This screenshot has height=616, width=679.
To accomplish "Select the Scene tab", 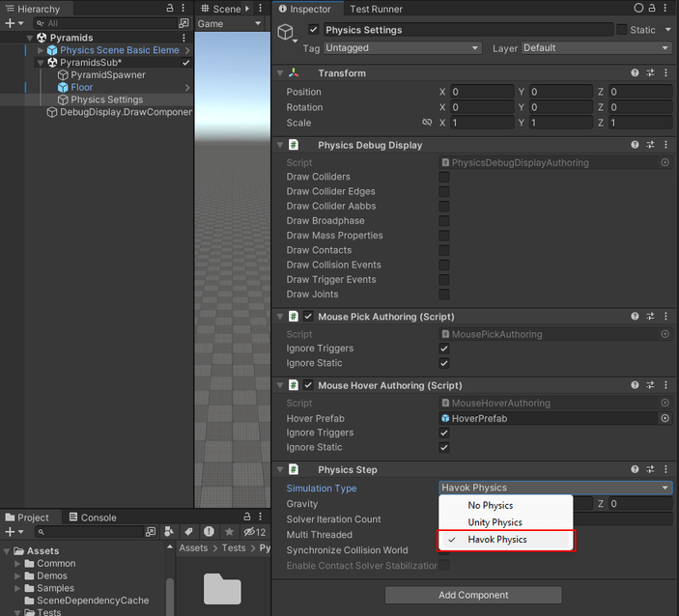I will pyautogui.click(x=221, y=9).
